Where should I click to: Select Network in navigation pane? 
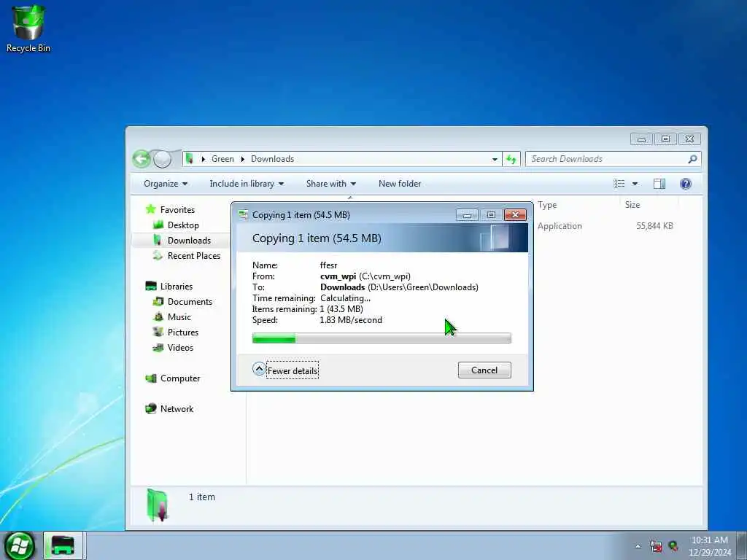click(x=177, y=408)
